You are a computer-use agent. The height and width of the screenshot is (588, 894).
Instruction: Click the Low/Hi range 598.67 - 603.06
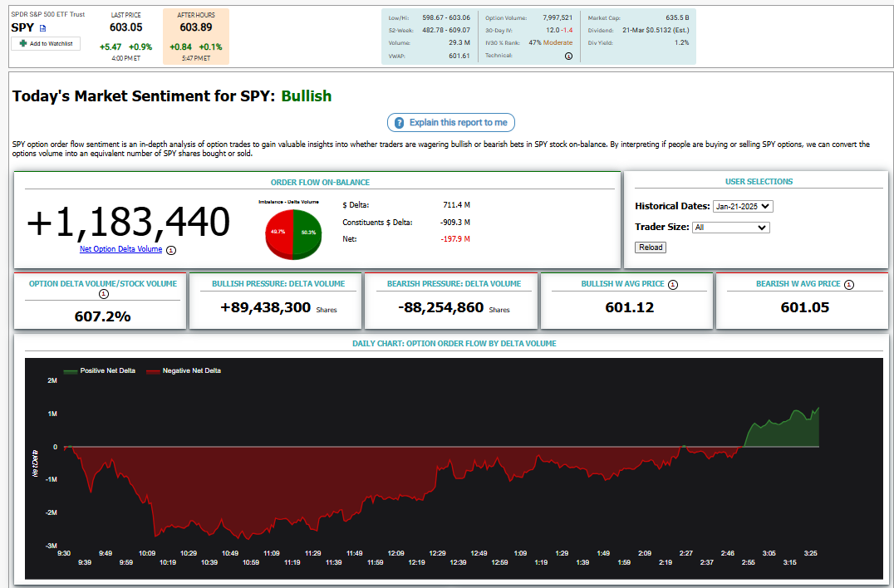[x=446, y=17]
